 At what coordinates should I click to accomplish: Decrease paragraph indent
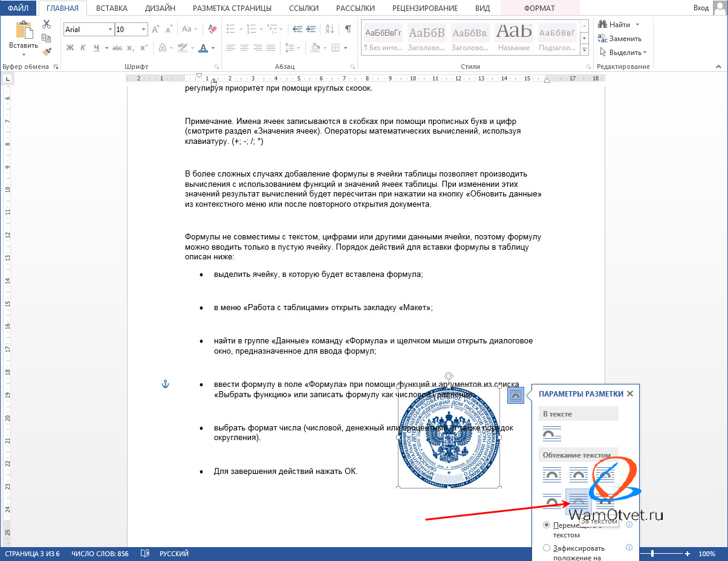pos(297,29)
